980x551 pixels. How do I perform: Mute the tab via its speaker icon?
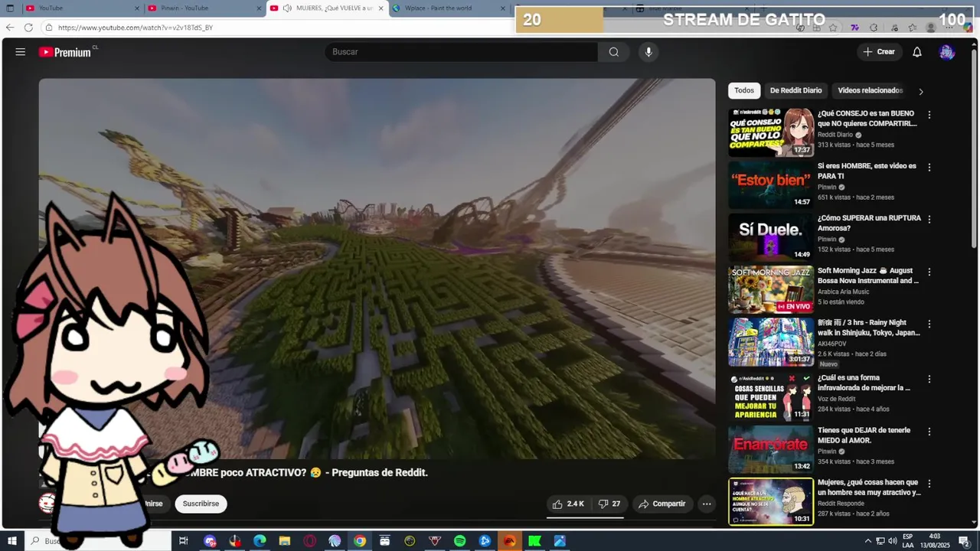(x=286, y=8)
